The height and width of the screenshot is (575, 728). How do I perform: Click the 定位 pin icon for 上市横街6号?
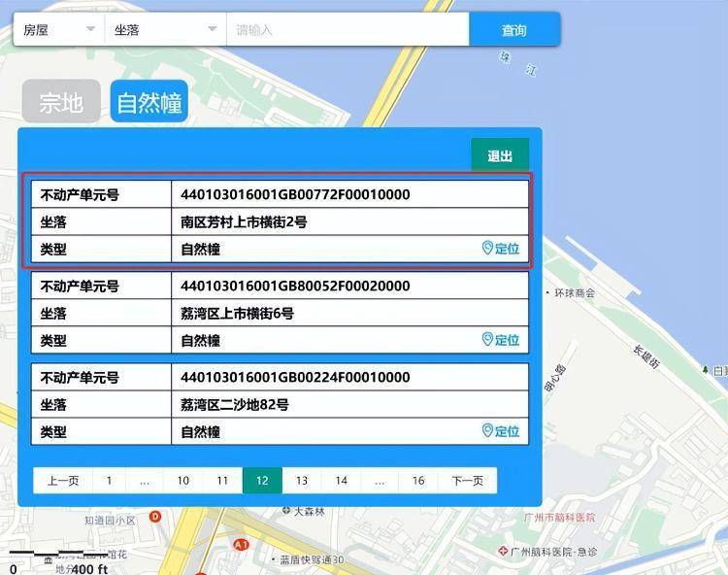(x=487, y=340)
